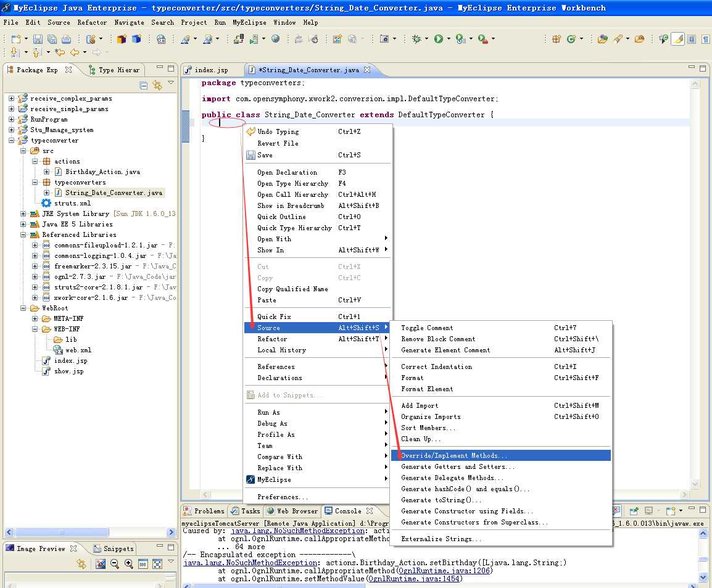The image size is (712, 588).
Task: Click the Print toolbar icon
Action: pos(66,39)
